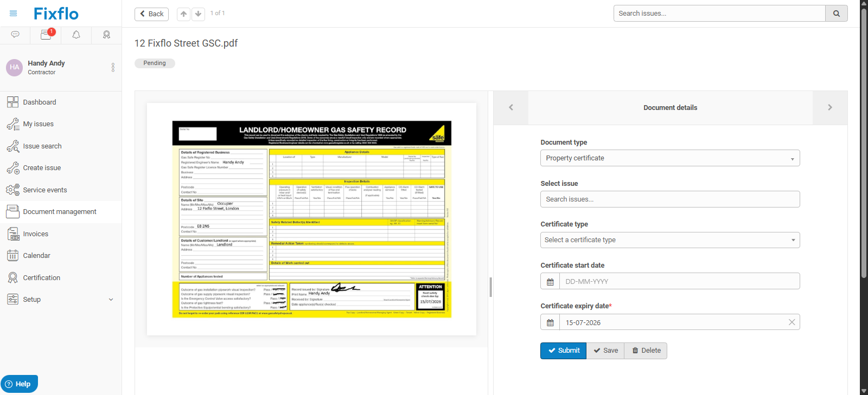Click the Service events gears icon
Screen dimensions: 868x395
tap(13, 190)
